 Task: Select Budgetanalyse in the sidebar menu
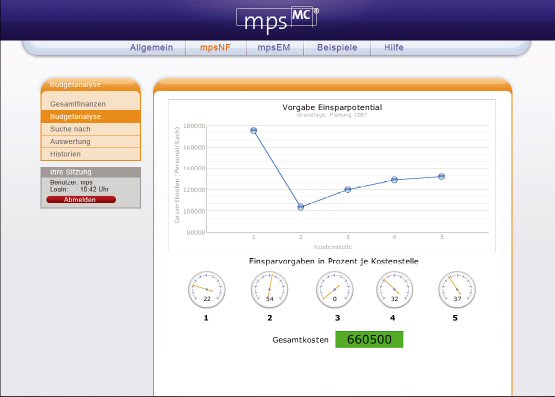(91, 116)
